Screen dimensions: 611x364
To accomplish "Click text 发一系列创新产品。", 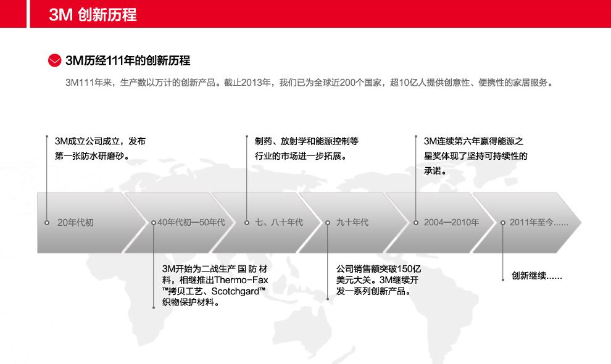I will point(373,291).
